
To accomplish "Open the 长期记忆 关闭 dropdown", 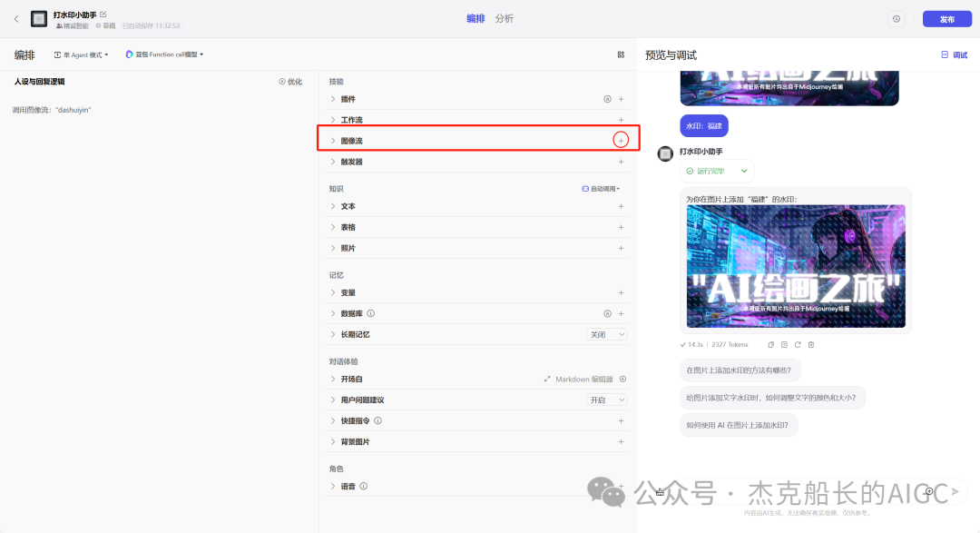I will (607, 335).
